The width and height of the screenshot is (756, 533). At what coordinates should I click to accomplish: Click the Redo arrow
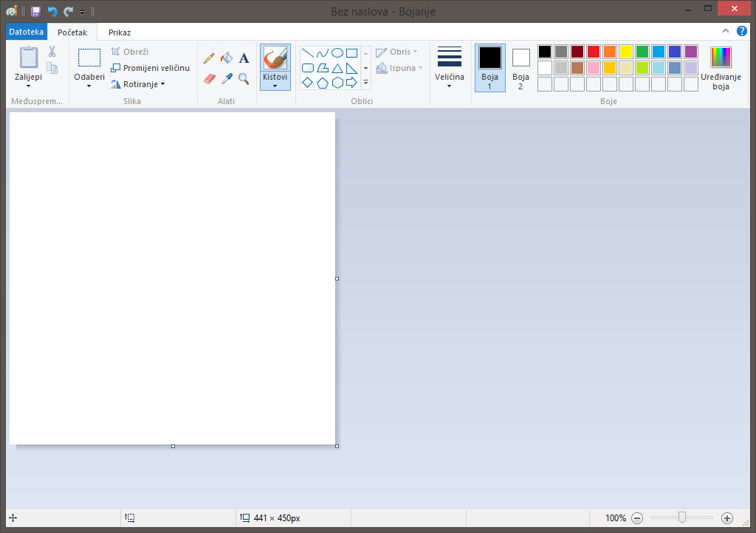point(68,11)
